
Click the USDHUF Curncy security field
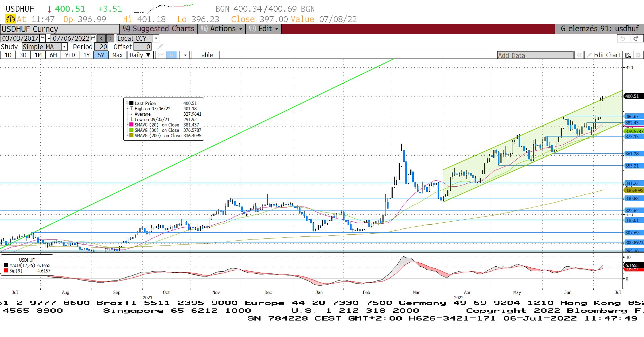[60, 29]
